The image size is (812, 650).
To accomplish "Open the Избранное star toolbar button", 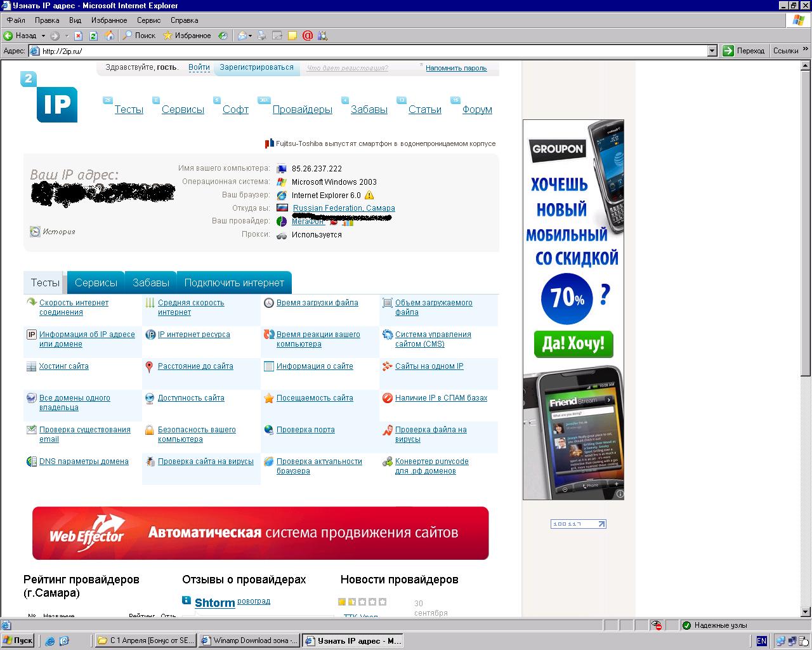I will tap(187, 36).
